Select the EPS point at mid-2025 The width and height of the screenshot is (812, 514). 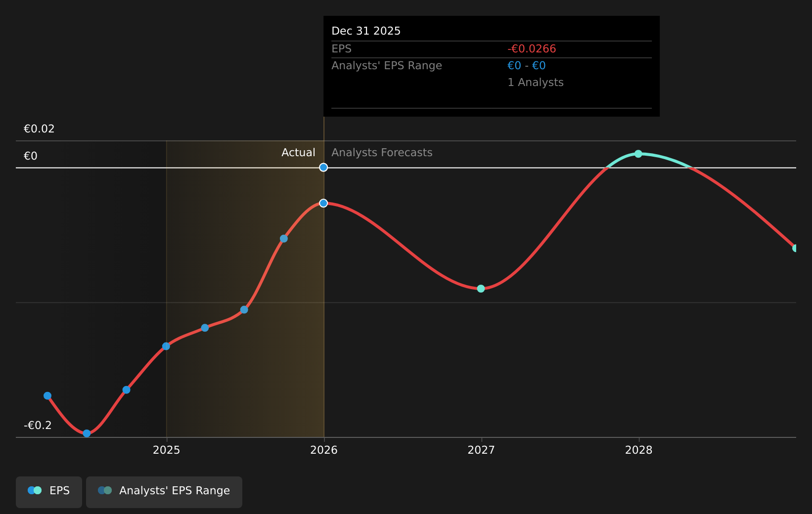coord(244,310)
